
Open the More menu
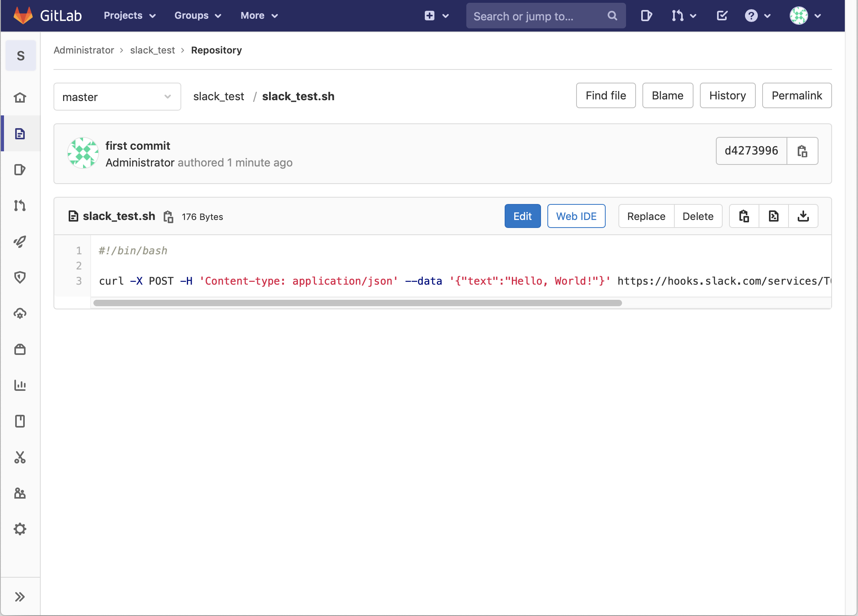(259, 16)
